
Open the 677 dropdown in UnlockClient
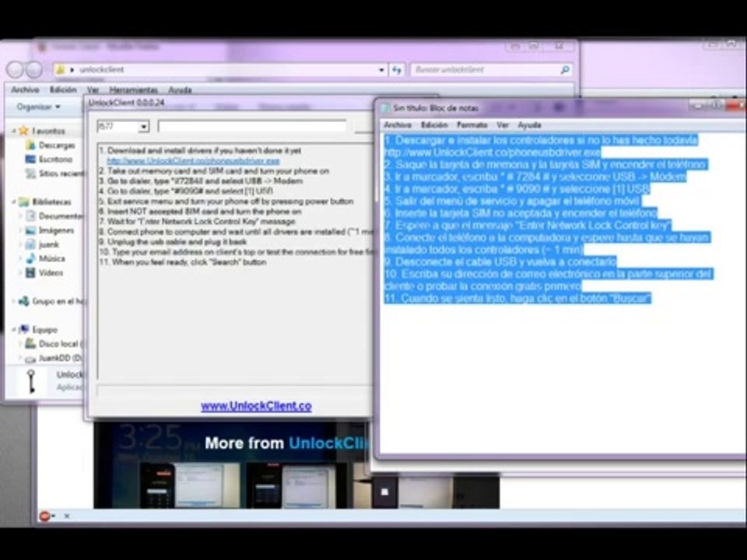143,127
